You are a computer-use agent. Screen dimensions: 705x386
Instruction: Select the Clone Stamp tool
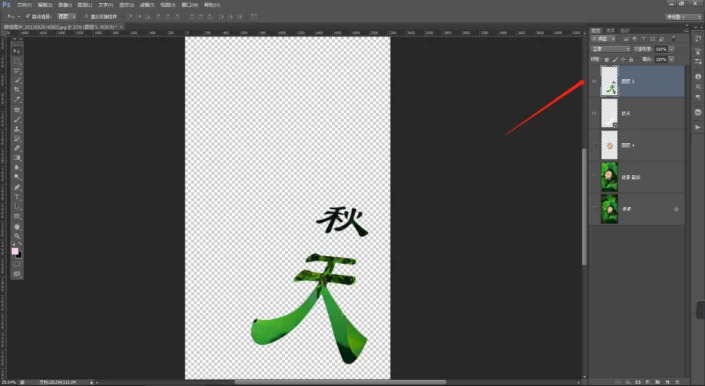tap(17, 129)
